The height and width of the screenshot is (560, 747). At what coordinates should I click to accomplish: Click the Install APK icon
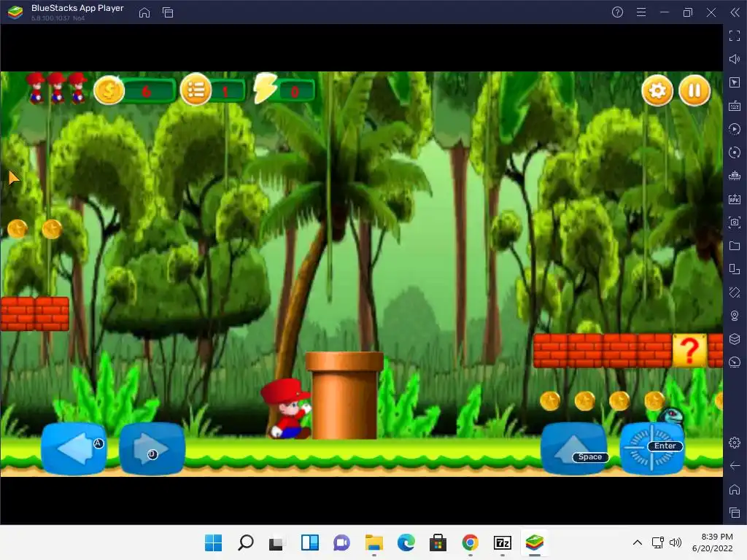click(x=735, y=199)
